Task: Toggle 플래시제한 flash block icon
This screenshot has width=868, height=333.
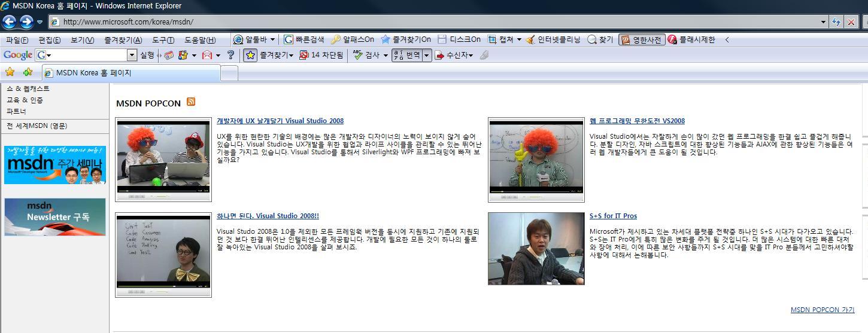Action: tap(672, 39)
